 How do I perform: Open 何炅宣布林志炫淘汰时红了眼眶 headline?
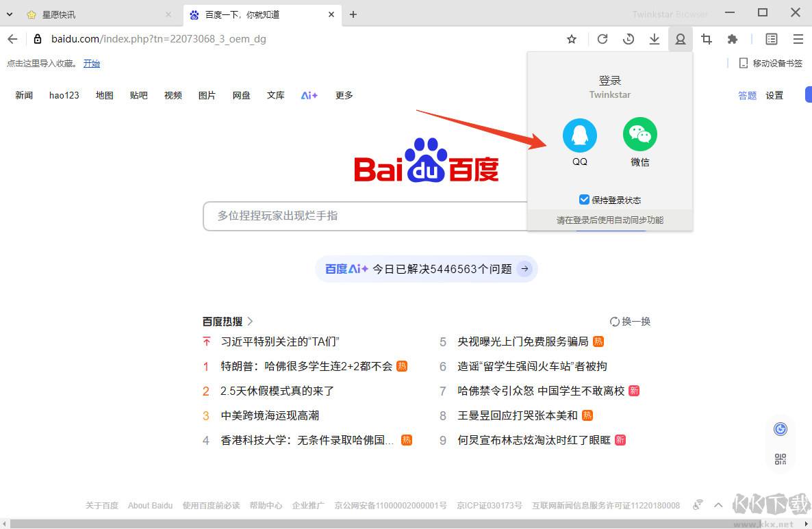pos(533,440)
